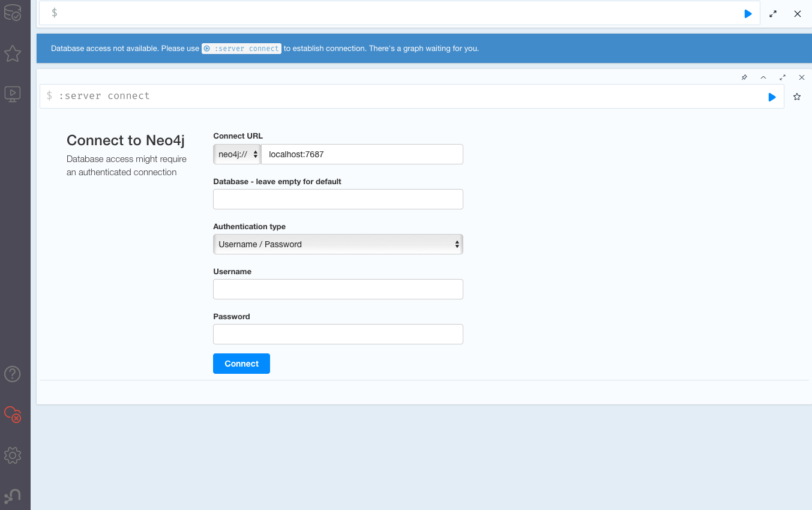Expand the top editor to fullscreen

coord(773,13)
